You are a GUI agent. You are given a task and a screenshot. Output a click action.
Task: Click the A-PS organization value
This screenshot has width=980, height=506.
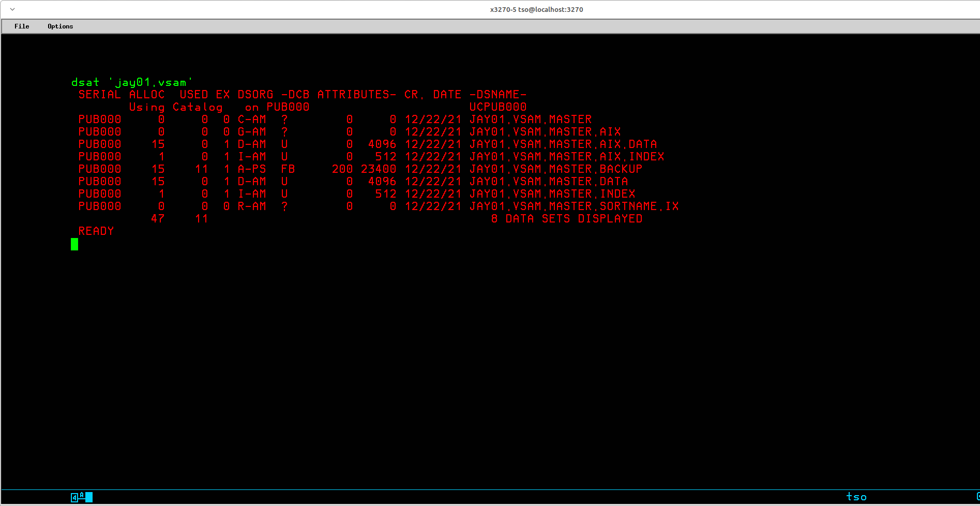252,169
